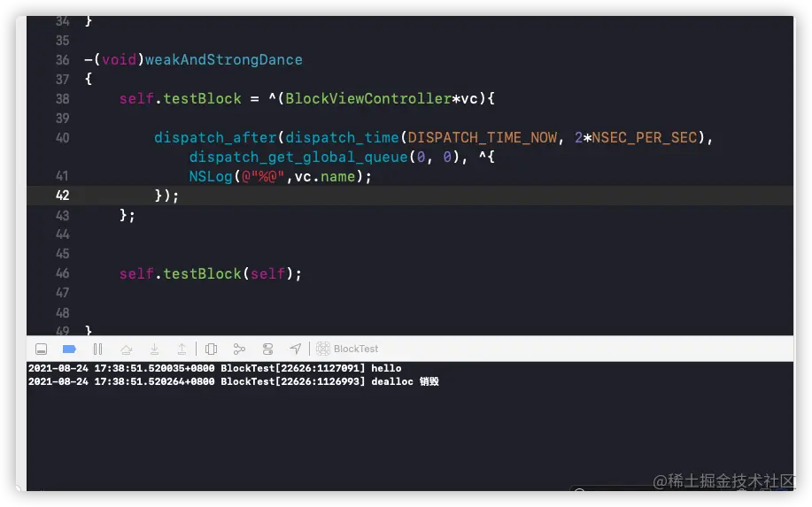Open the Environment Overrides control
Image resolution: width=812 pixels, height=507 pixels.
click(x=267, y=350)
